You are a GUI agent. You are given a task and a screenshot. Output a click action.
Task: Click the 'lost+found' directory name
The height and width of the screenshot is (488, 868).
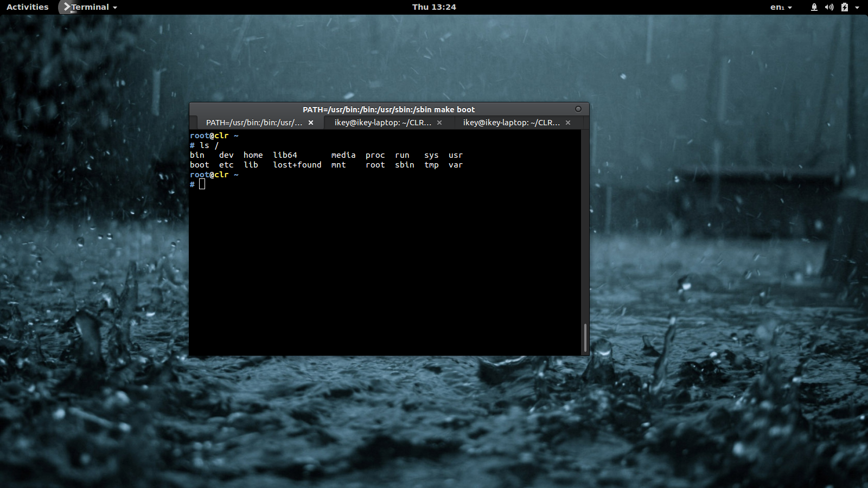(297, 165)
